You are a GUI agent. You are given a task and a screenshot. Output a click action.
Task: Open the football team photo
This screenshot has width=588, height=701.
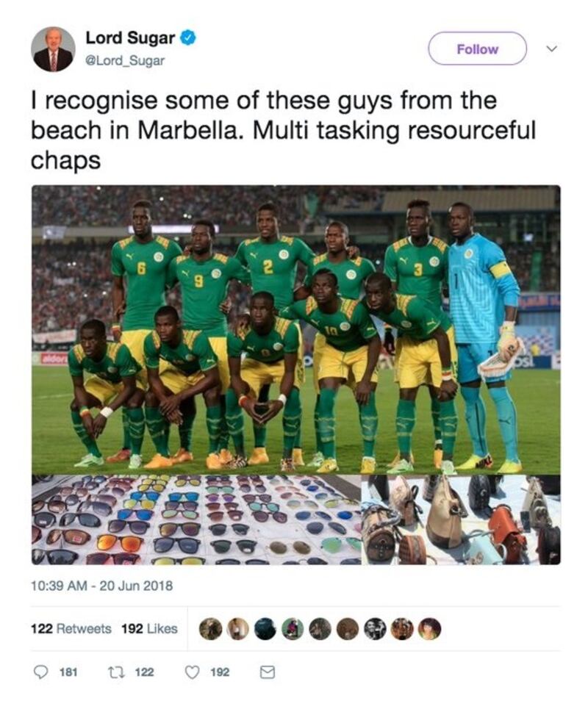(x=295, y=330)
